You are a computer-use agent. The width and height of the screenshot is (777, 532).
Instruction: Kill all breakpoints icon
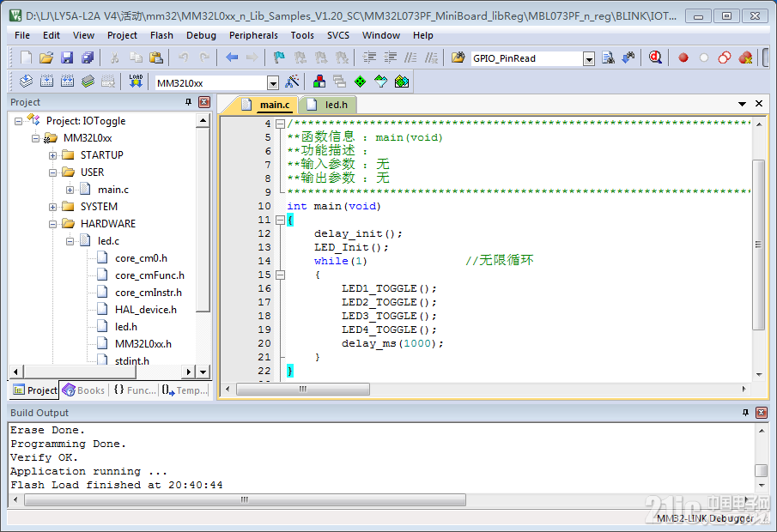pyautogui.click(x=745, y=58)
